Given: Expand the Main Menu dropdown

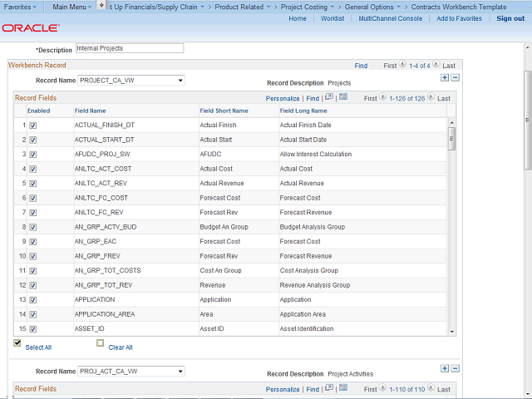Looking at the screenshot, I should click(x=72, y=7).
